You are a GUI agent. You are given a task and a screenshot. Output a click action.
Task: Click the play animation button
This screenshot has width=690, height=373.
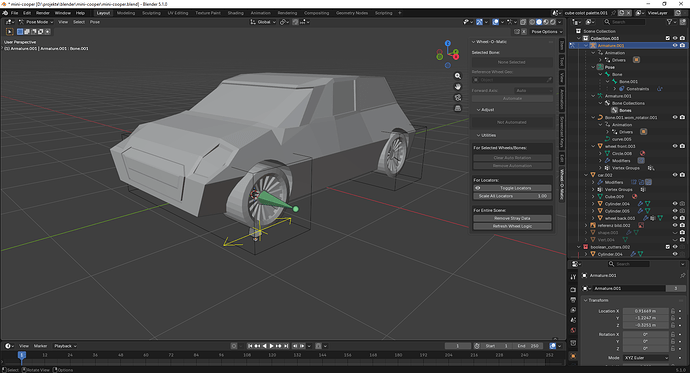click(272, 346)
